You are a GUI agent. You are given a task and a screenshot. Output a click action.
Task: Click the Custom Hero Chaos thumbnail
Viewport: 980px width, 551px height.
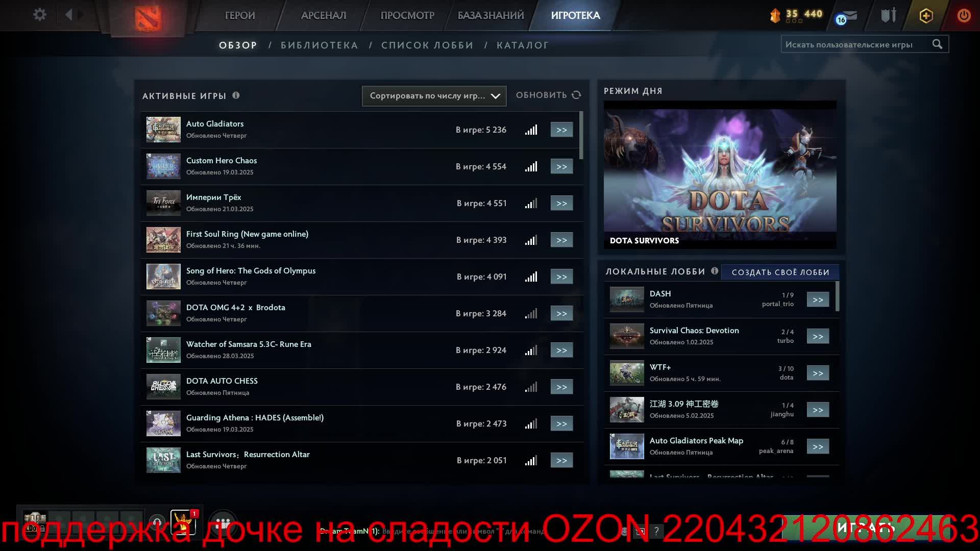(163, 166)
